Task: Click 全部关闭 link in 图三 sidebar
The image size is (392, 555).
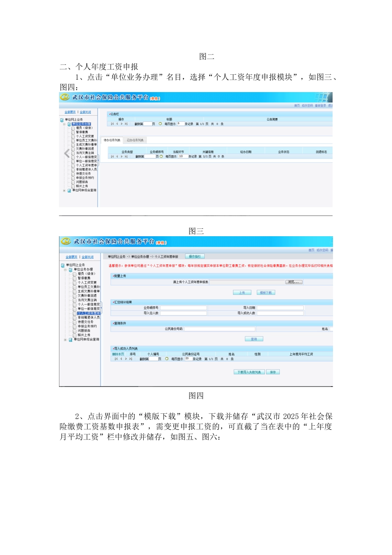Action: click(x=85, y=112)
